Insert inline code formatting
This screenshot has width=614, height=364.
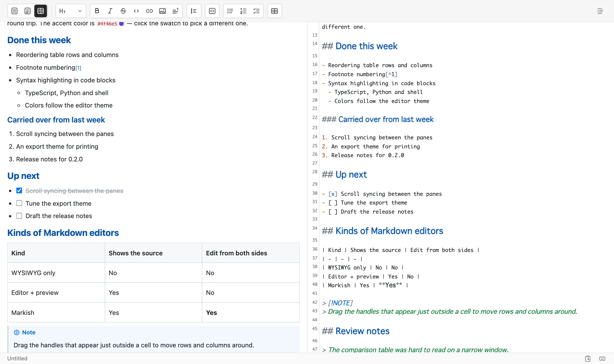(136, 11)
